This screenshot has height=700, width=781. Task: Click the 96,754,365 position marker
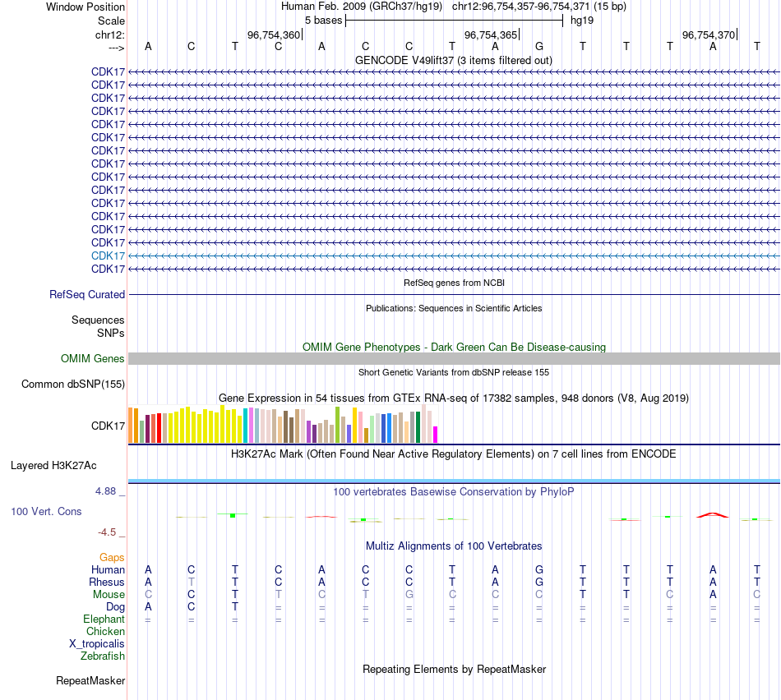491,35
